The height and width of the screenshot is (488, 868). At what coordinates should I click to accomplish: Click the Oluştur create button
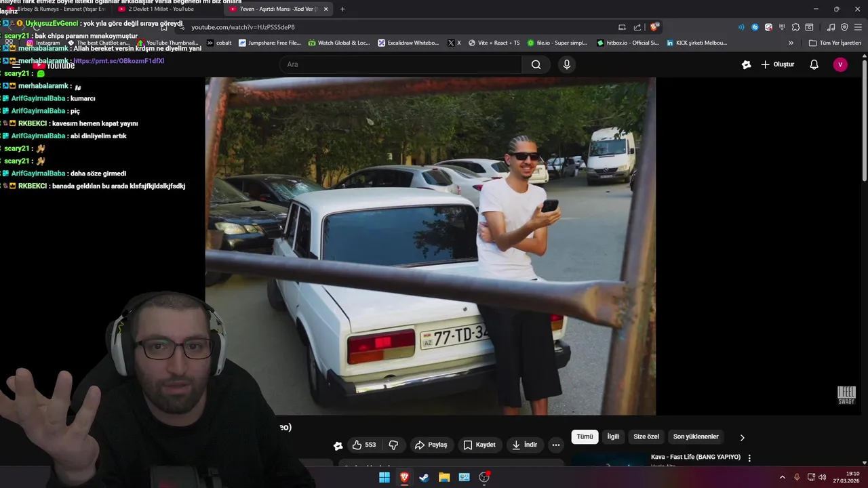[x=777, y=64]
